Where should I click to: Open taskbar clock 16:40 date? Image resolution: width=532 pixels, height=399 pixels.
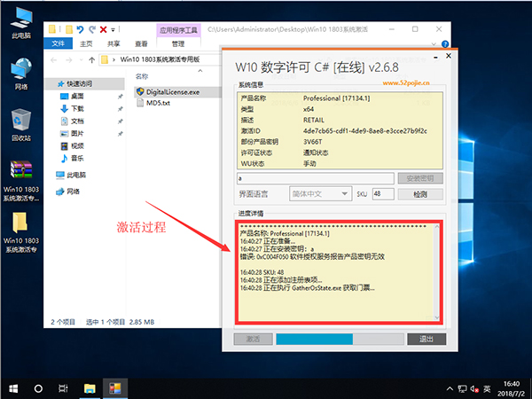click(513, 389)
